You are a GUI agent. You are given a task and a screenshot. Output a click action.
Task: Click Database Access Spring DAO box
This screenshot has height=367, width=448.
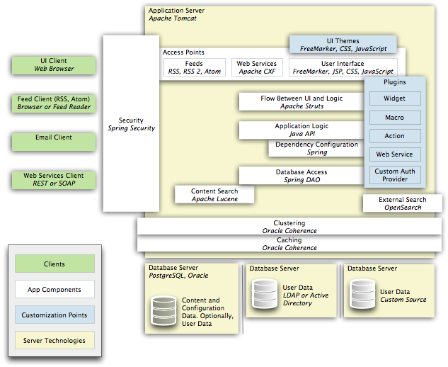(x=301, y=176)
